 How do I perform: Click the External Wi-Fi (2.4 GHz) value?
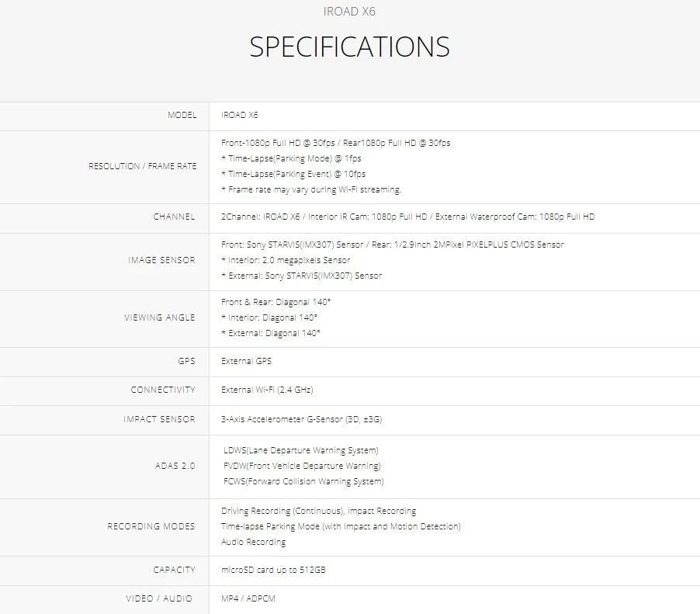coord(267,390)
